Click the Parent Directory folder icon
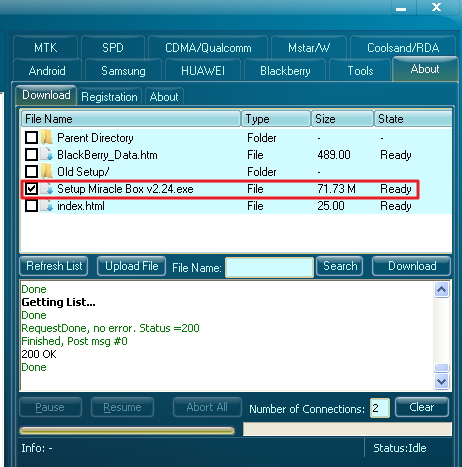The width and height of the screenshot is (462, 467). (x=47, y=138)
